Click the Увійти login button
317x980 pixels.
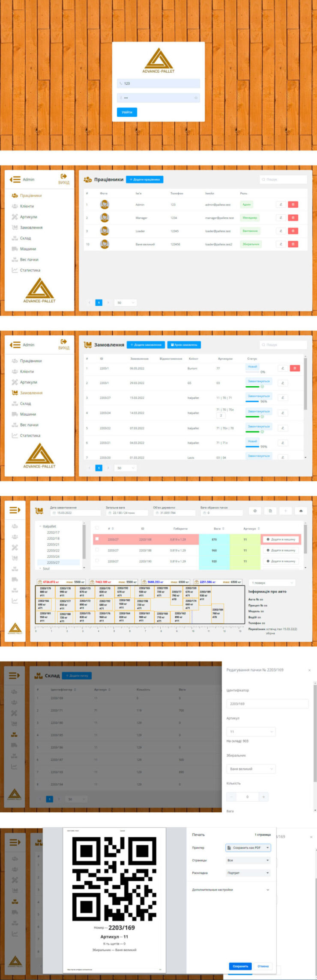(x=127, y=112)
